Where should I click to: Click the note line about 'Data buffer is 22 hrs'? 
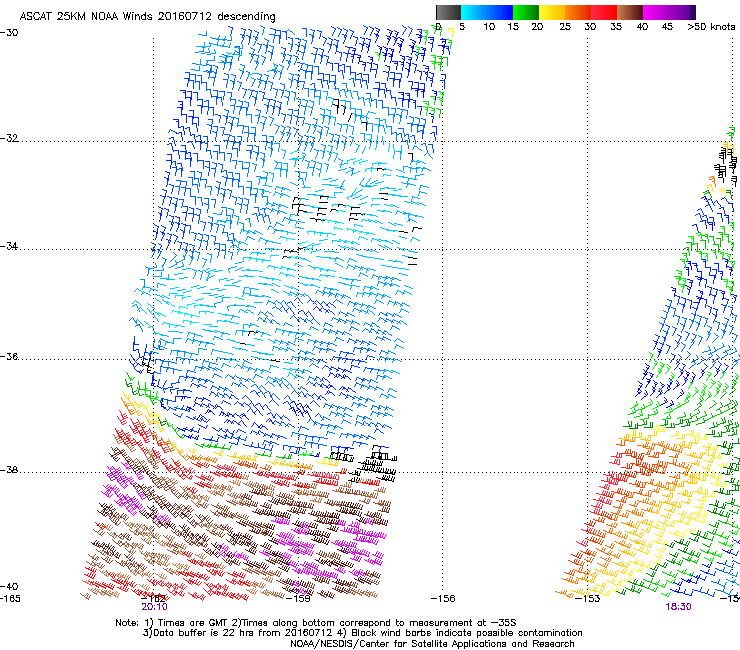362,633
